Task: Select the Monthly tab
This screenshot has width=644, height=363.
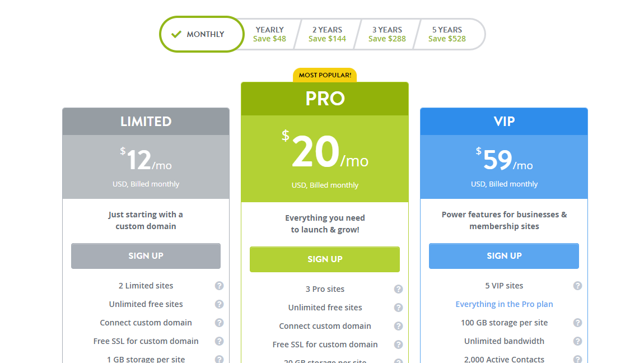Action: [x=202, y=34]
